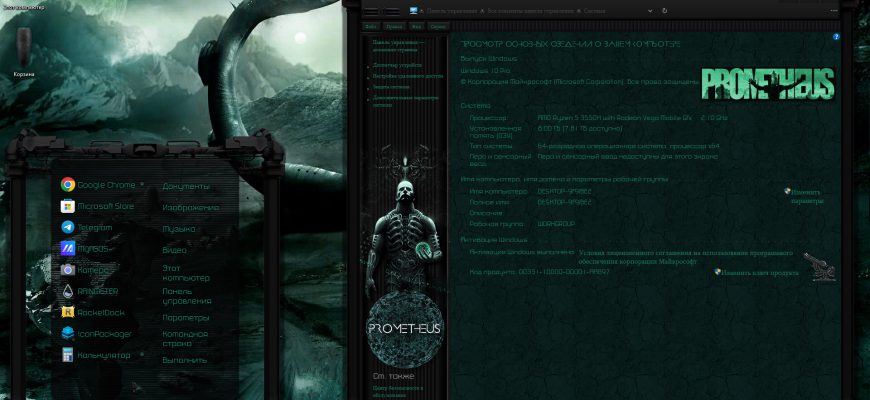Launch the RocketDock application
The height and width of the screenshot is (400, 870).
click(93, 312)
